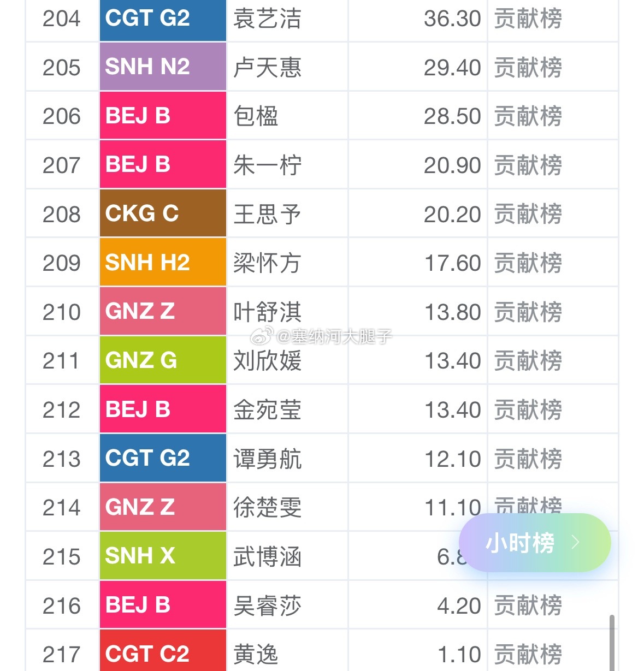Select member name 吴睿莎
644x671 pixels.
[x=267, y=605]
